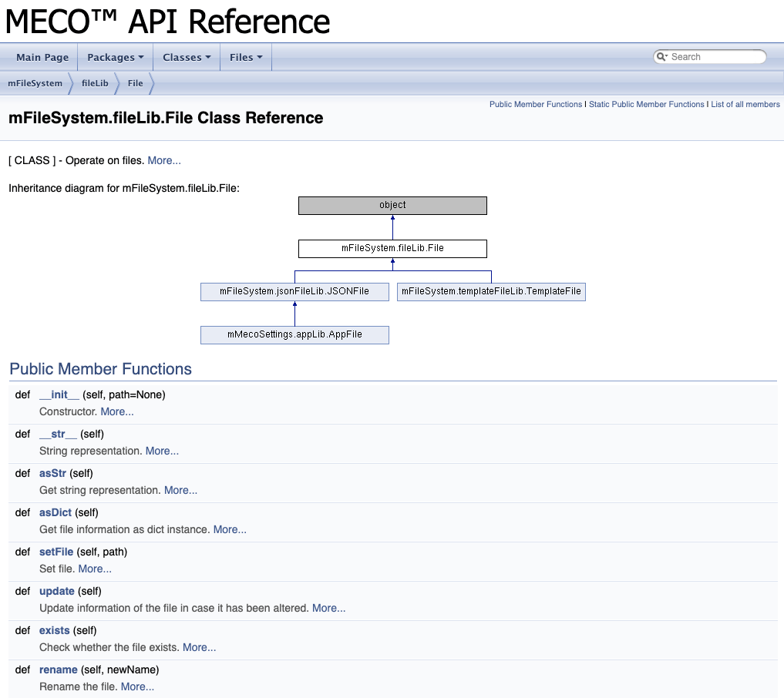Click More after 'Set file.'

click(x=95, y=569)
